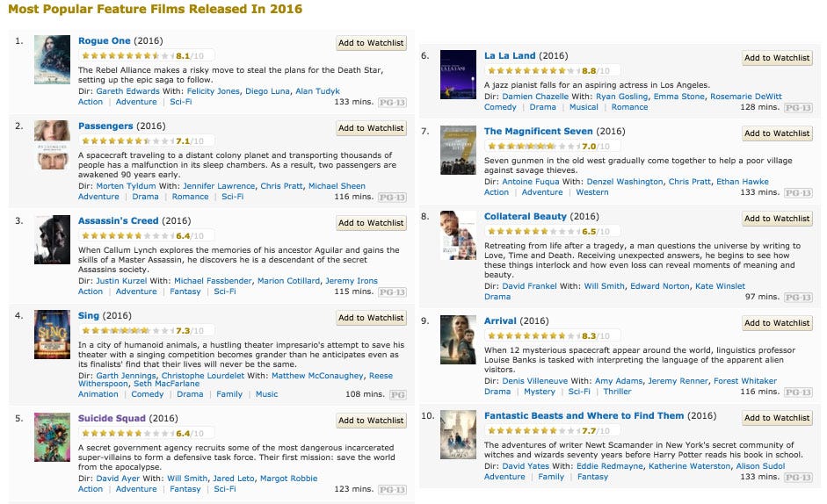This screenshot has width=827, height=504.
Task: Rate Passengers using its star rating bar
Action: click(x=127, y=140)
